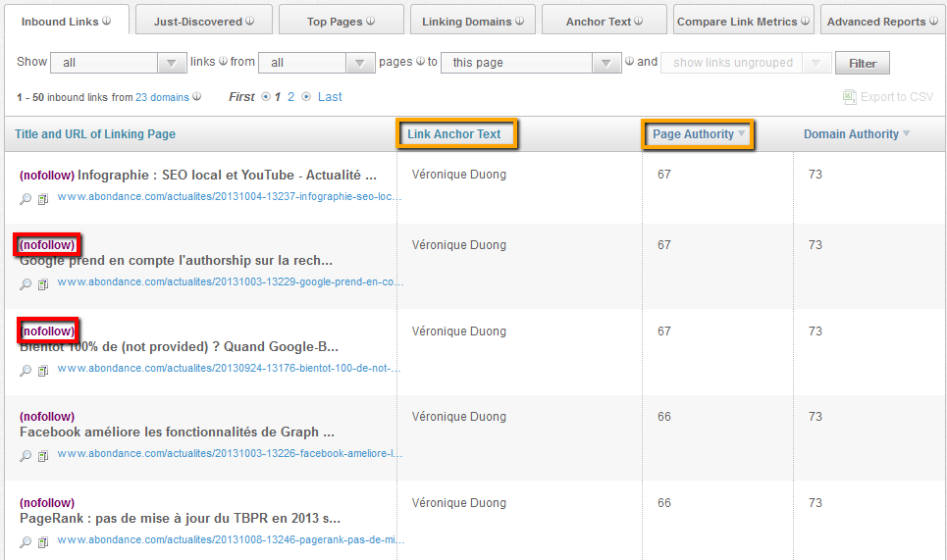The height and width of the screenshot is (560, 947).
Task: Click next-page arrow icon before Last
Action: [x=306, y=97]
